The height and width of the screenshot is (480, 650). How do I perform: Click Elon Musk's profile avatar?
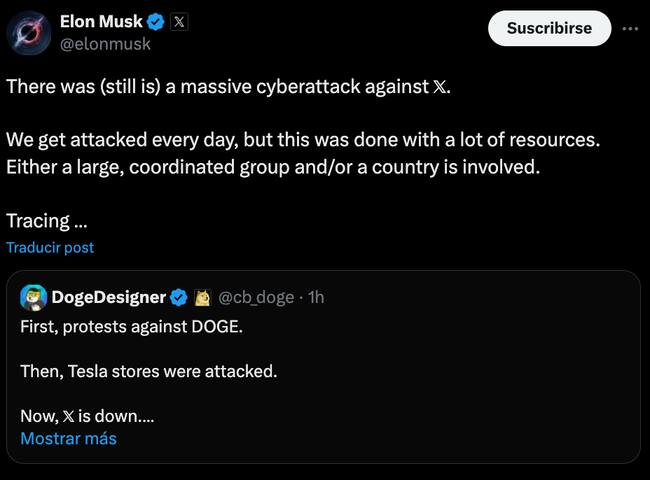(30, 32)
